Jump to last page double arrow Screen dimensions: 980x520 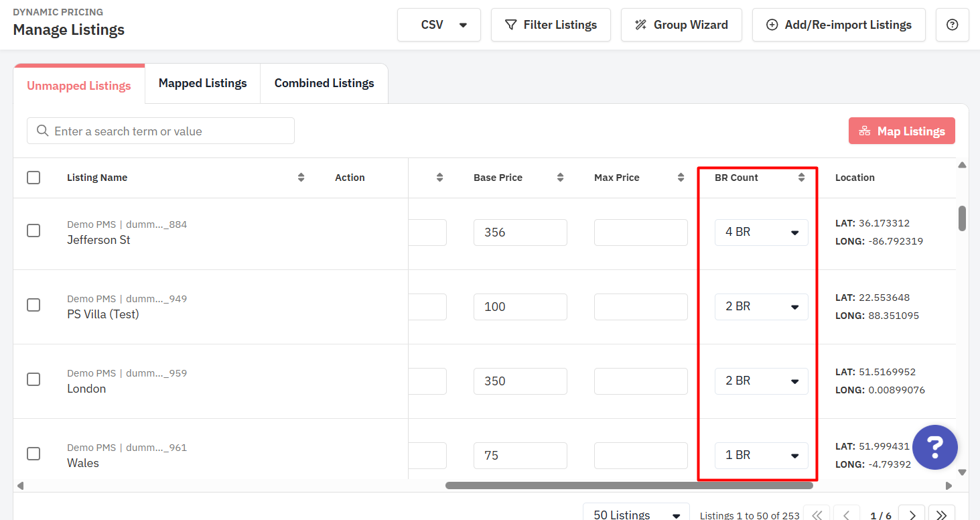click(x=941, y=515)
